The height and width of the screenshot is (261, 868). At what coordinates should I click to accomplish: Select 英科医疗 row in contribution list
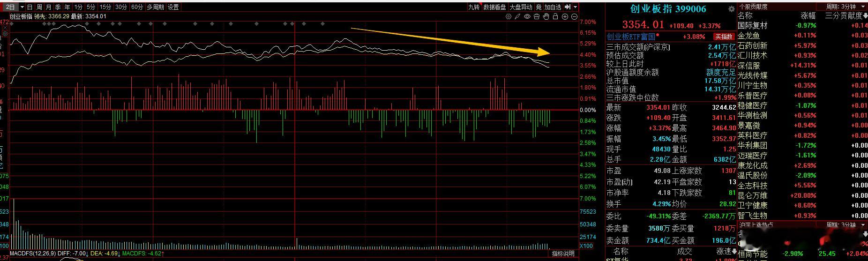(802, 135)
